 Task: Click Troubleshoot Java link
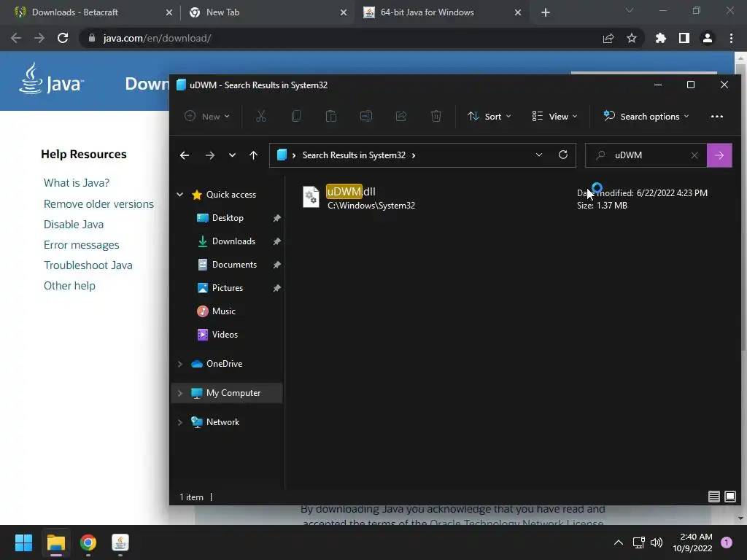point(88,265)
